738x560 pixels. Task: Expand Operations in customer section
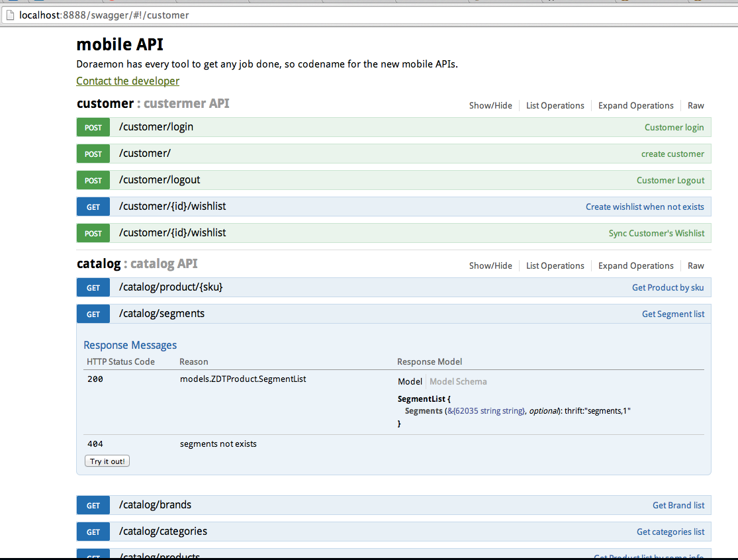(x=635, y=106)
